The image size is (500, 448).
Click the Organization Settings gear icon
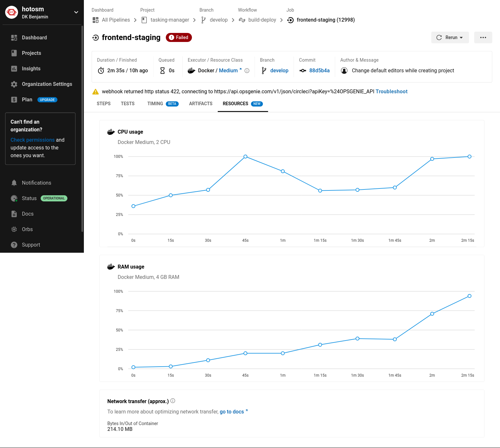(x=14, y=84)
